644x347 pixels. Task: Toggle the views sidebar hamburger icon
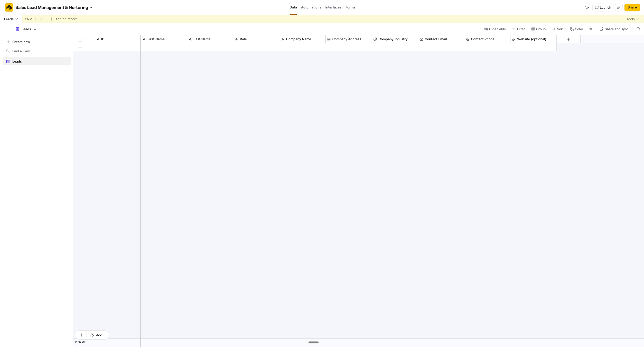(8, 29)
